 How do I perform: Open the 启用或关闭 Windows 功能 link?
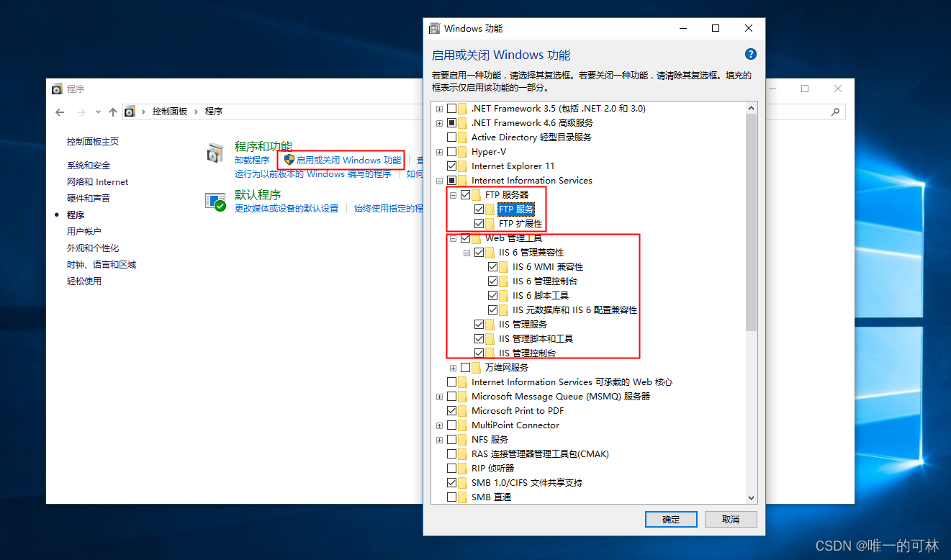[349, 160]
